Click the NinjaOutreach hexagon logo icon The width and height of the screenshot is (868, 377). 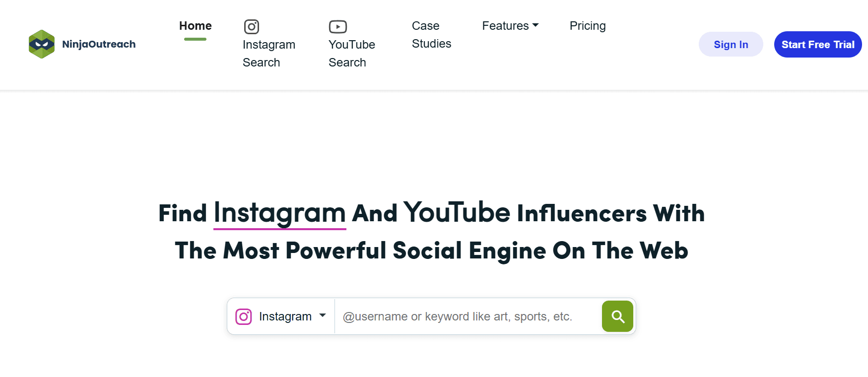point(42,44)
